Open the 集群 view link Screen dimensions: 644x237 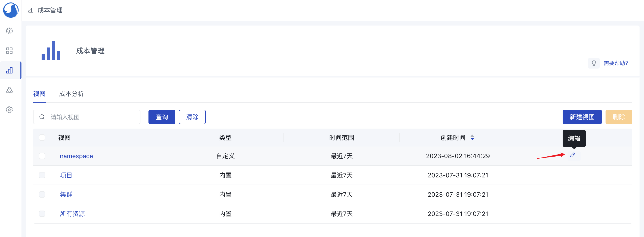click(x=66, y=194)
